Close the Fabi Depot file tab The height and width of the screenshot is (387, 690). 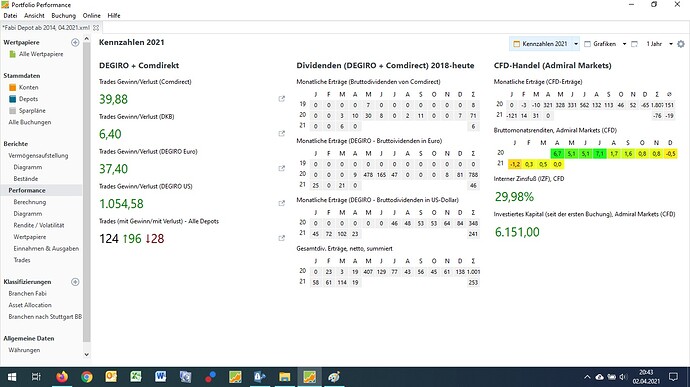pos(96,27)
